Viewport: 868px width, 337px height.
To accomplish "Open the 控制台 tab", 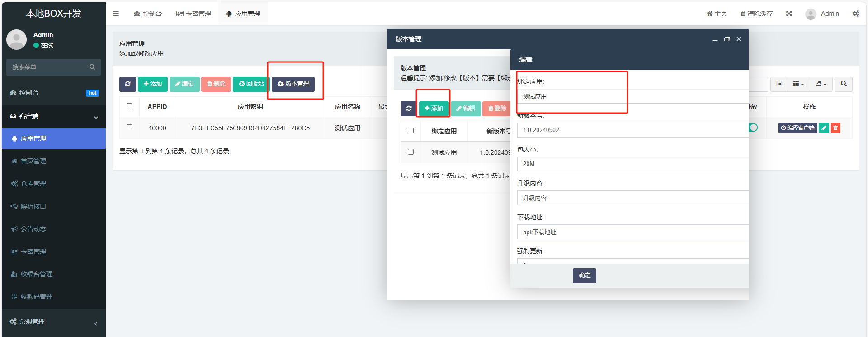I will click(x=148, y=14).
